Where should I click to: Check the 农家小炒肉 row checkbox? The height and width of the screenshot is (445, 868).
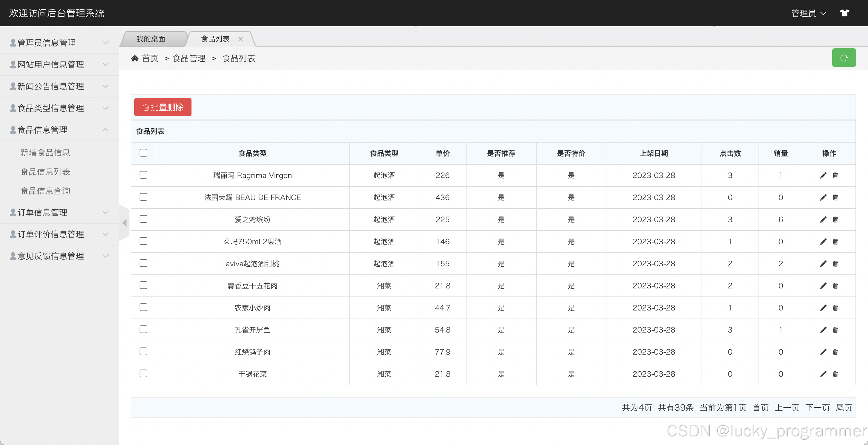(x=143, y=307)
